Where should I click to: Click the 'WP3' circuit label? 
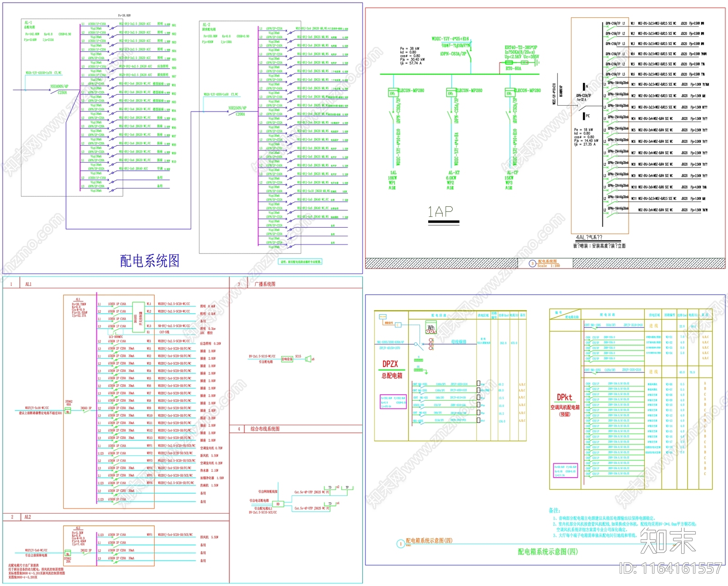click(509, 183)
